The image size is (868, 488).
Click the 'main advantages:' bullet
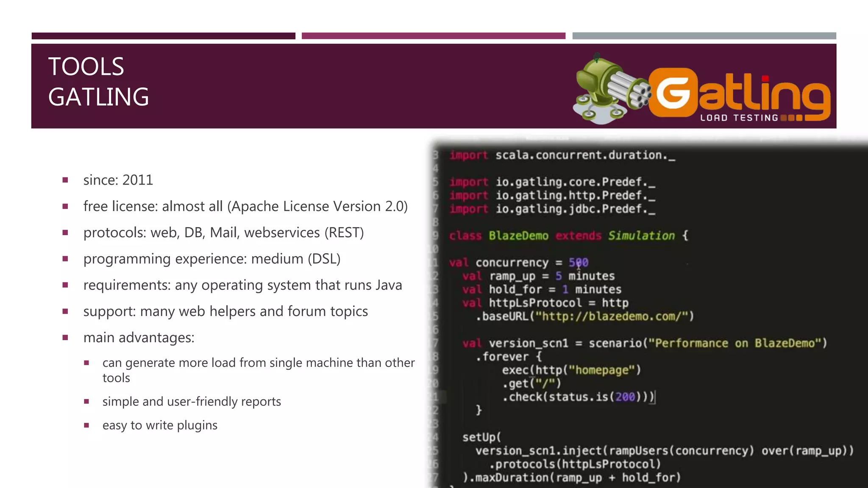[139, 338]
